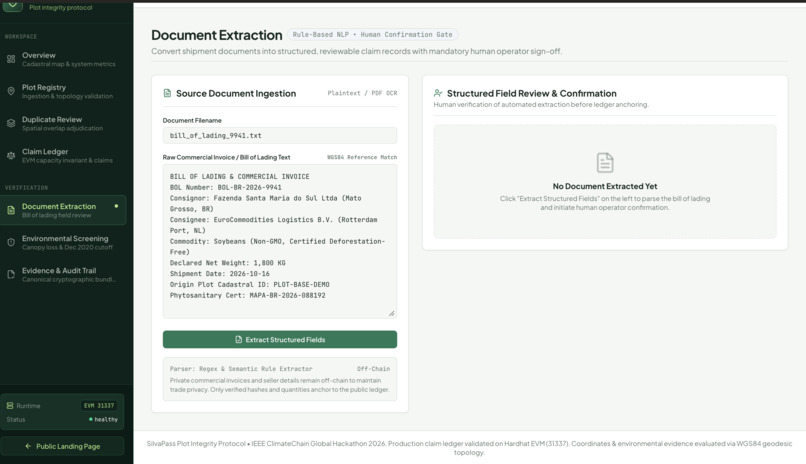Viewport: 806px width, 464px height.
Task: Click the Document Extraction file icon in sidebar
Action: (11, 210)
